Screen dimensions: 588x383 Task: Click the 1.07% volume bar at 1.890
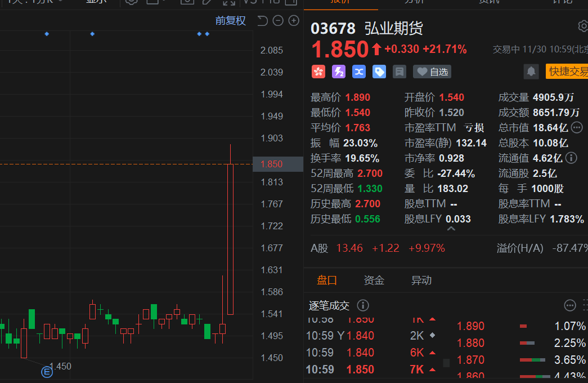point(523,326)
